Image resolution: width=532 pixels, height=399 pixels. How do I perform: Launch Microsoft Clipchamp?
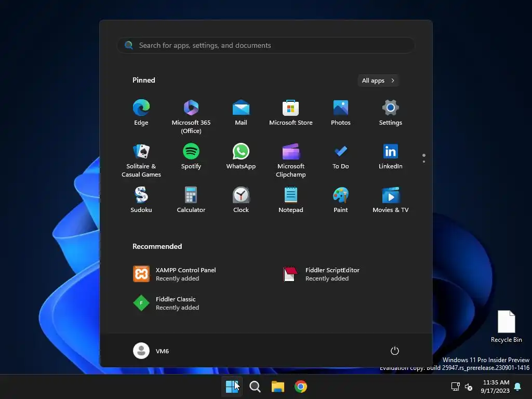coord(291,161)
